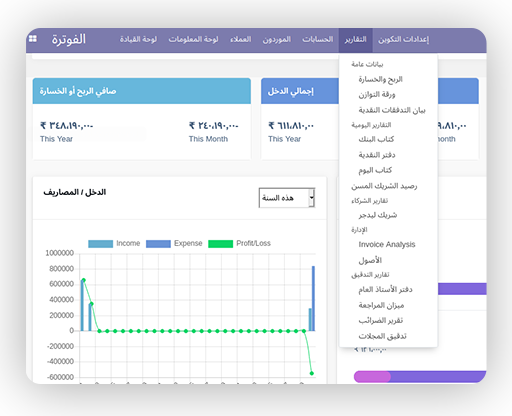The image size is (512, 416).
Task: Click the -200000 y-axis label
Action: click(x=60, y=346)
